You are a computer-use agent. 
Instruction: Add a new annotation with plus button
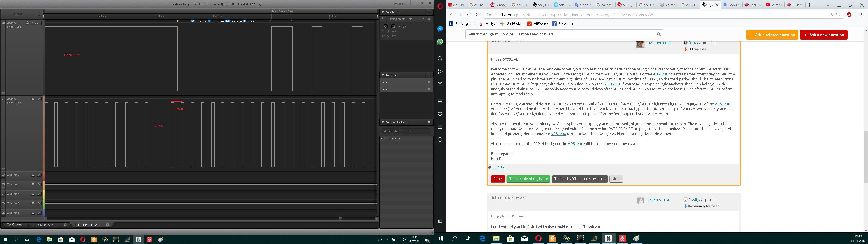click(429, 12)
